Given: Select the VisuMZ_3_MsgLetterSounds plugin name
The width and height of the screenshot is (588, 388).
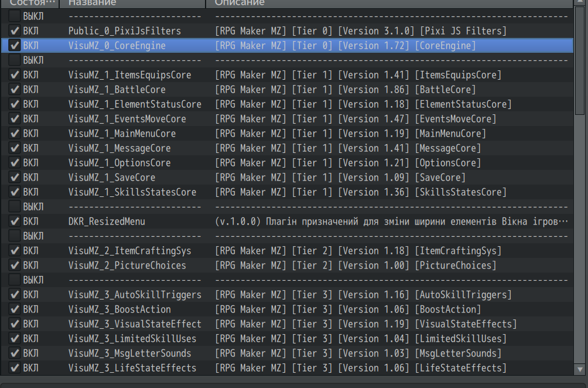Looking at the screenshot, I should 130,353.
